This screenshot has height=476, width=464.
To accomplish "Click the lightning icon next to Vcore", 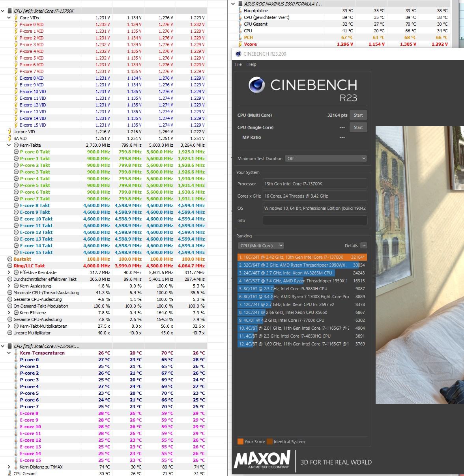I will point(240,44).
